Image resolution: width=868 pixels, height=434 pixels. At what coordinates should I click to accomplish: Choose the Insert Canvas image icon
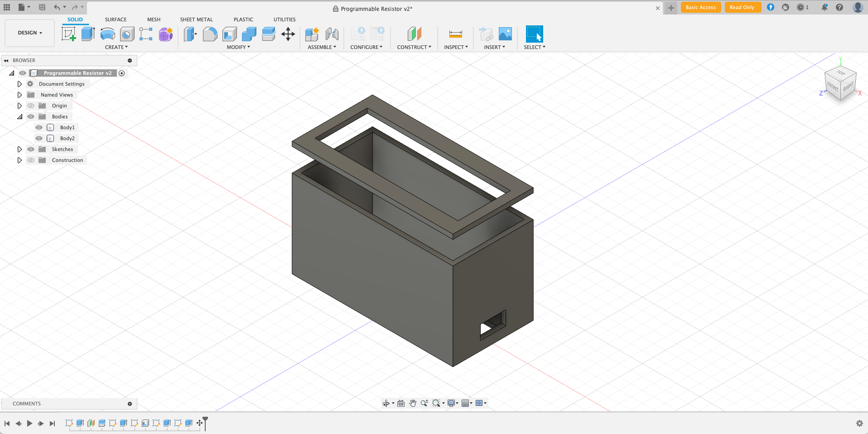click(505, 34)
